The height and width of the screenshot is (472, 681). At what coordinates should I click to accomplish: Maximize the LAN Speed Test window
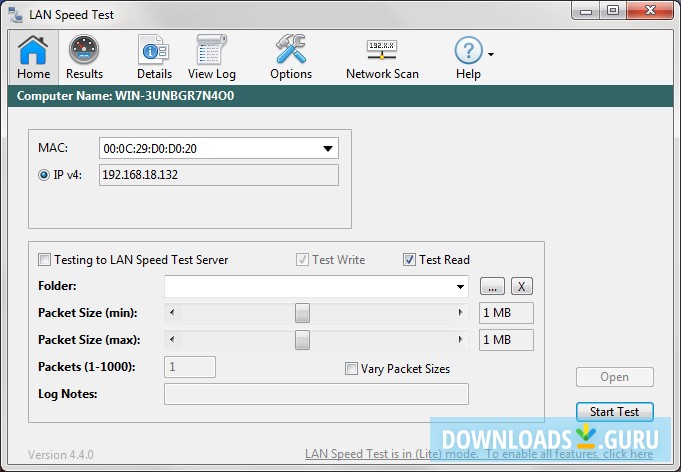pyautogui.click(x=613, y=11)
